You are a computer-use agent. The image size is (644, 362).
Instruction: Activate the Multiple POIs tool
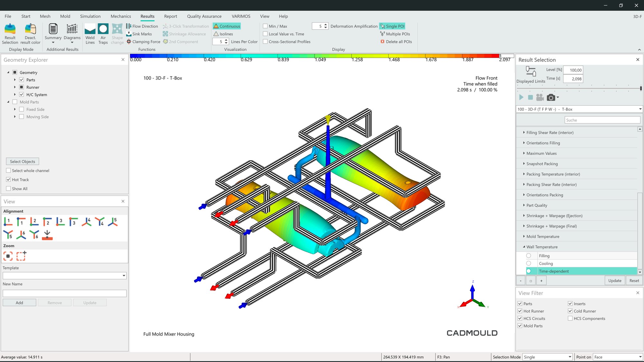click(x=395, y=34)
